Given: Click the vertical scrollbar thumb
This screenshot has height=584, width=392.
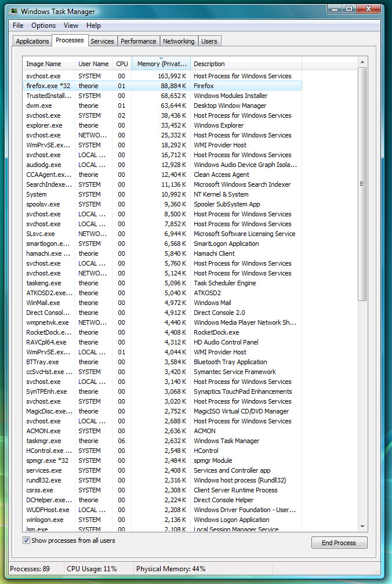Looking at the screenshot, I should (x=362, y=184).
